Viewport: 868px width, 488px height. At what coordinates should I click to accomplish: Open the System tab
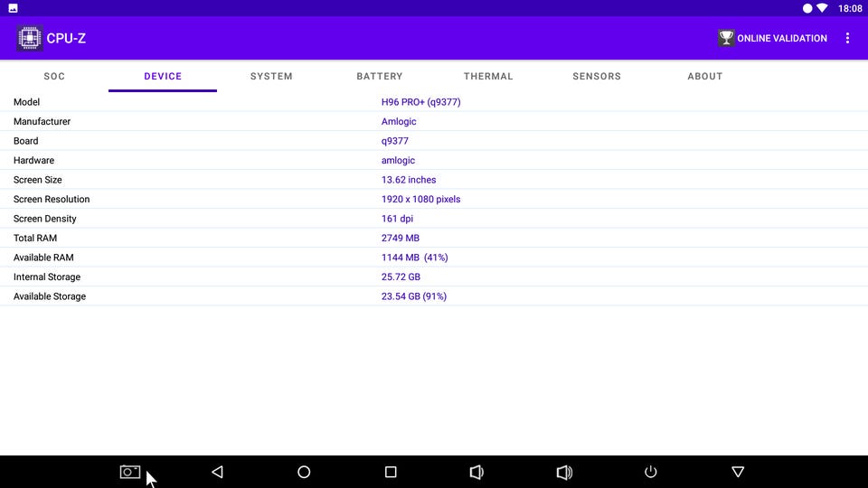tap(271, 76)
